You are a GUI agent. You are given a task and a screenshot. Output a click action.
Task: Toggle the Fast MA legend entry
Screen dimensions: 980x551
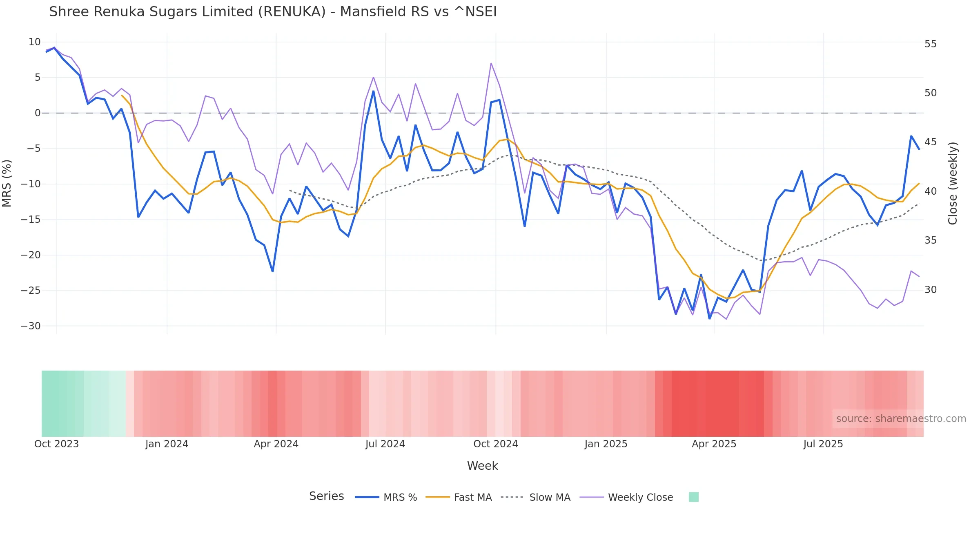click(459, 497)
